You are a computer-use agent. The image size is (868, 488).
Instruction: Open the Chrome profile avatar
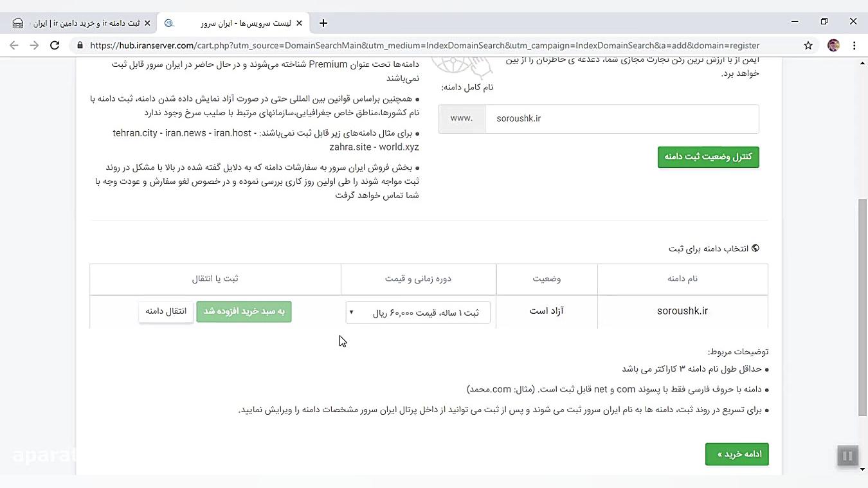(x=833, y=46)
